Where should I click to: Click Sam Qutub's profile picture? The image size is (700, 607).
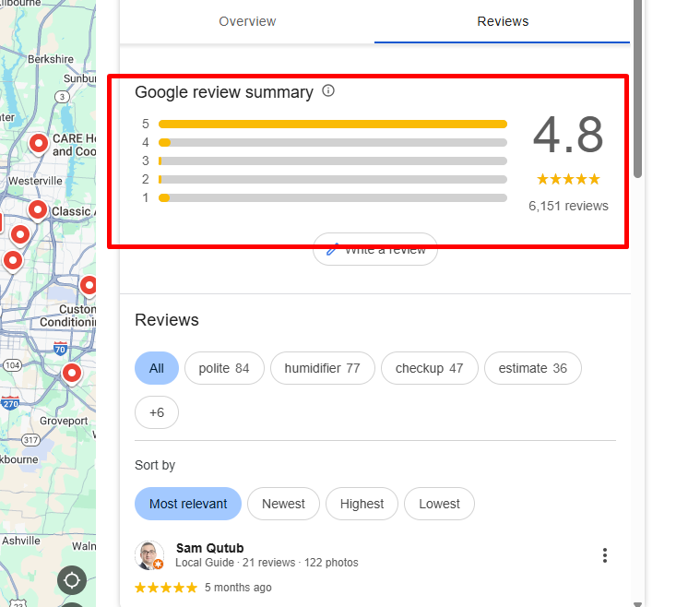[x=149, y=554]
